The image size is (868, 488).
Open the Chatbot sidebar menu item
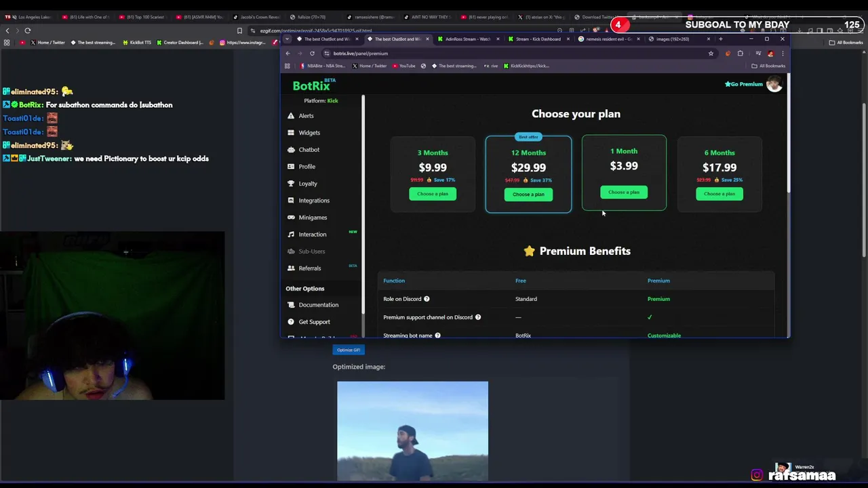[x=309, y=150]
